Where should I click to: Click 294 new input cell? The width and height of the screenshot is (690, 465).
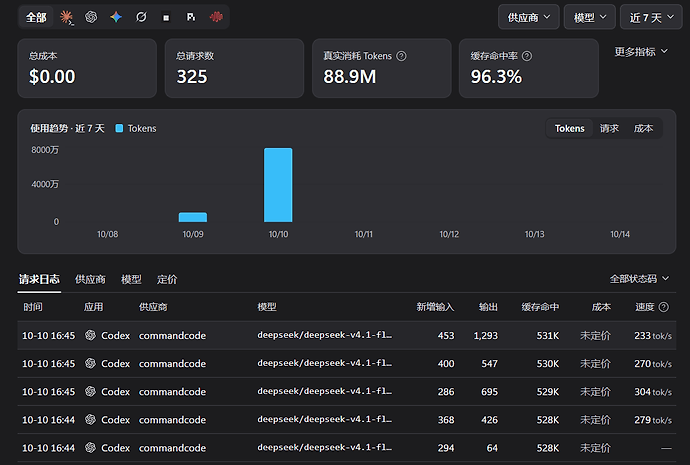pyautogui.click(x=446, y=448)
